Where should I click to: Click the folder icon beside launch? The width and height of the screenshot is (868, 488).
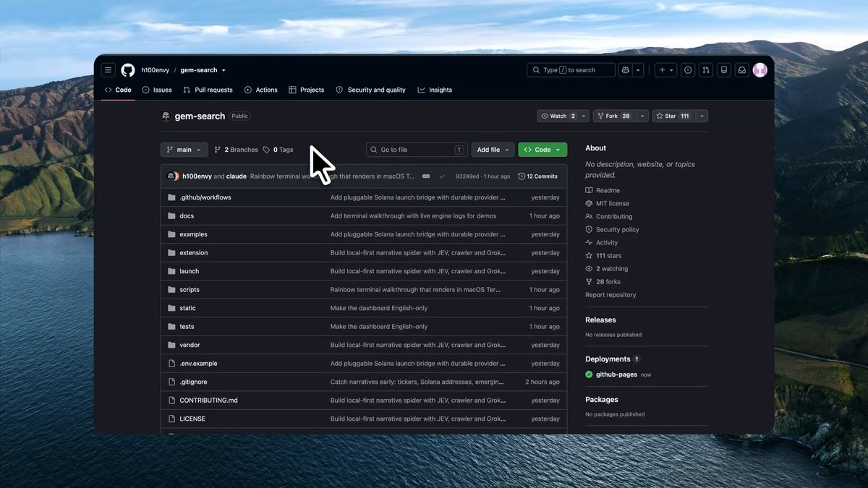coord(172,271)
